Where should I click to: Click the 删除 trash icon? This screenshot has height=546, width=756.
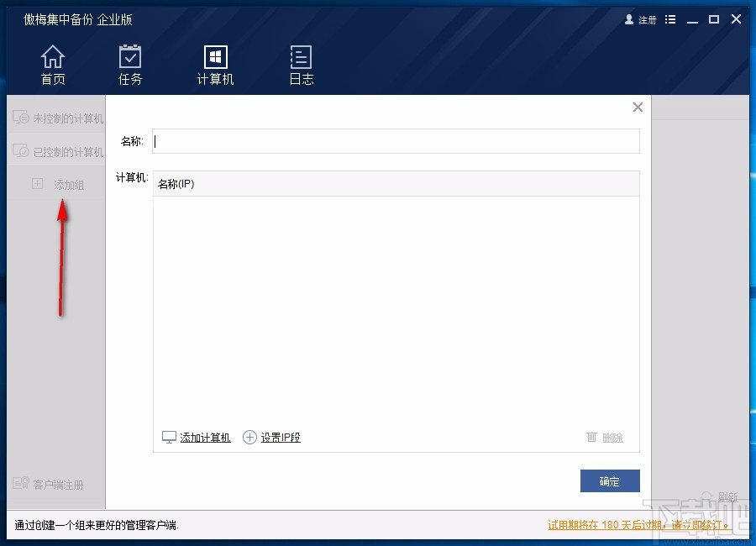(592, 436)
